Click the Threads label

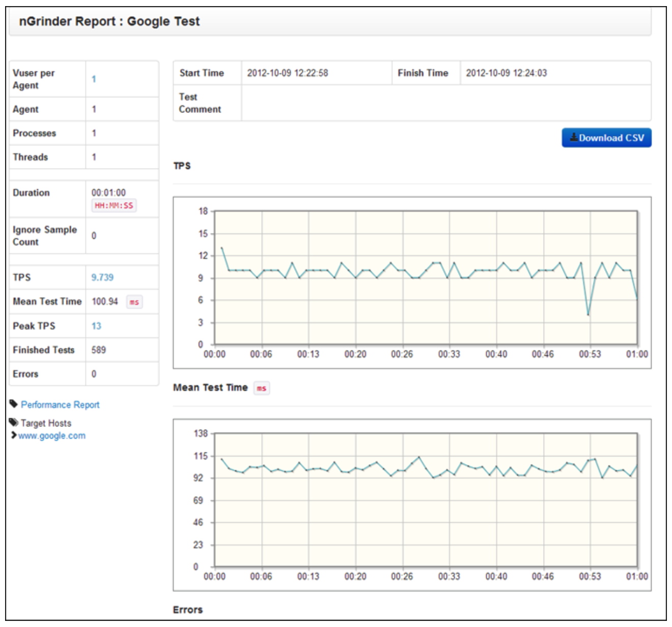[31, 157]
